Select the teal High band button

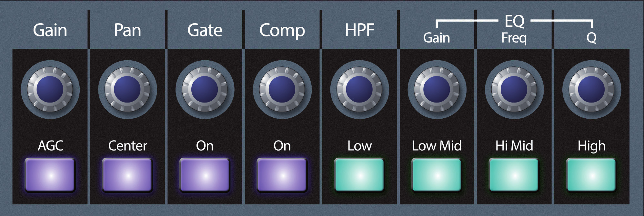[591, 175]
